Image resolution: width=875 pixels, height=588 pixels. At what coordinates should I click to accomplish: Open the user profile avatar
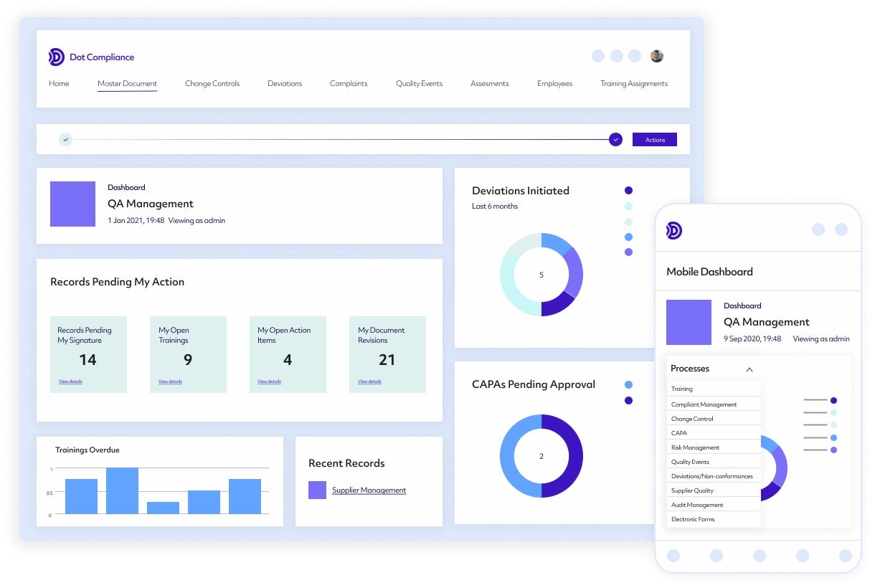tap(656, 55)
